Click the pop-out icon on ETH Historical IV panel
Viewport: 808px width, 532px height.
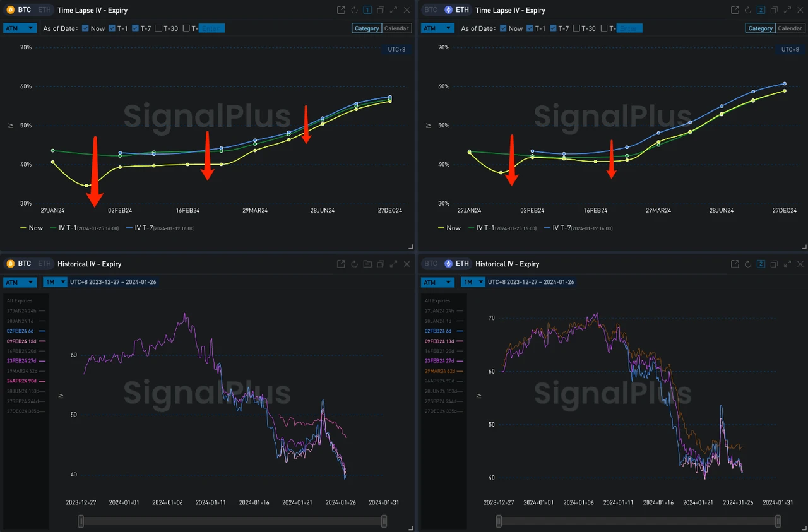tap(734, 264)
